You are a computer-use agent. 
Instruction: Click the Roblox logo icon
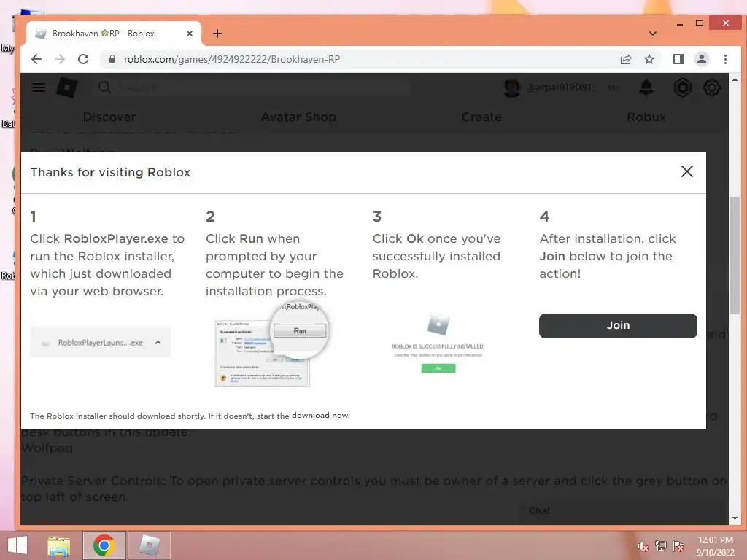click(67, 87)
